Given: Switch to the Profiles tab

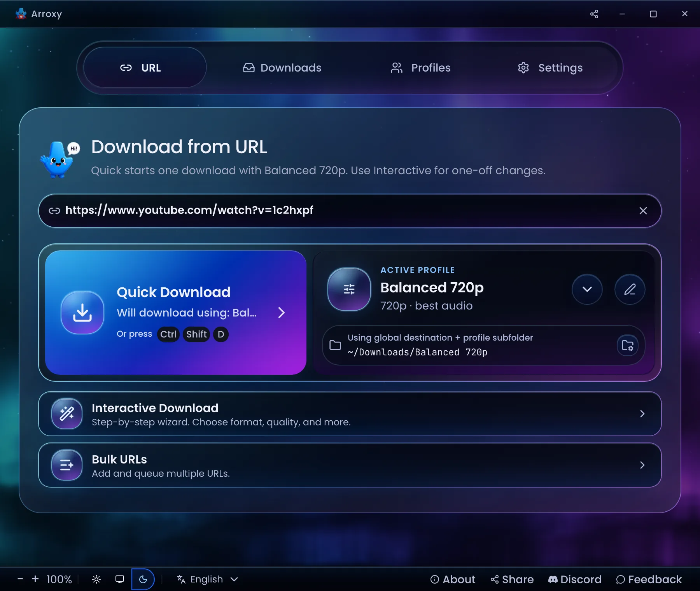Looking at the screenshot, I should point(420,68).
